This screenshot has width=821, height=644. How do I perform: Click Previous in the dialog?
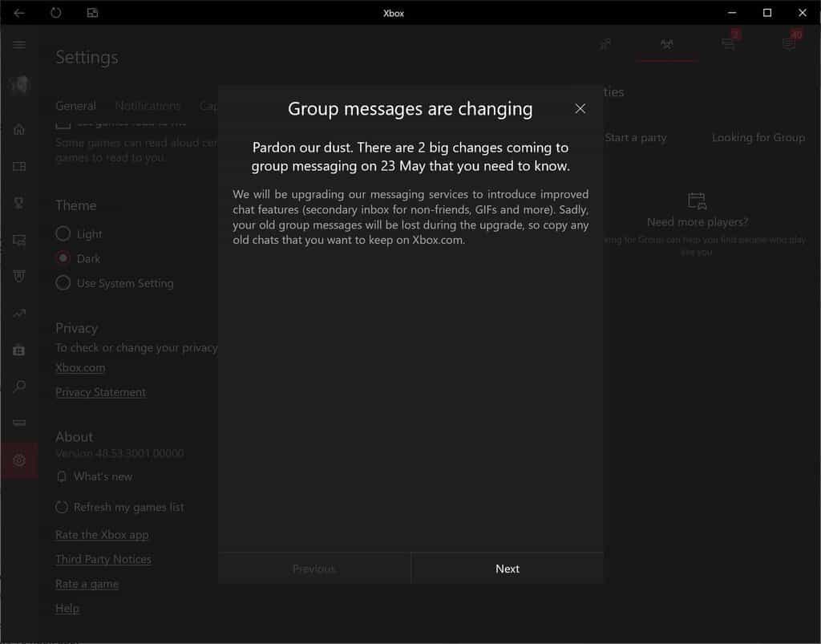(314, 569)
